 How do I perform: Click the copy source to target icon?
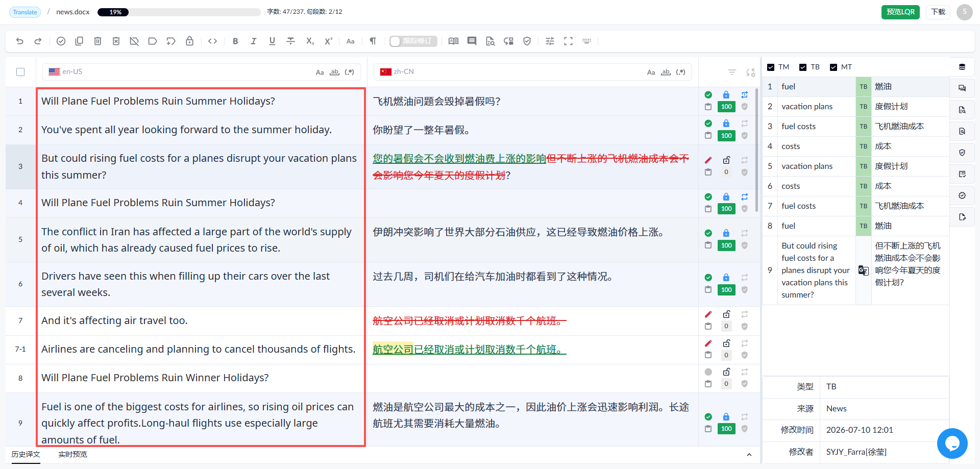[79, 41]
